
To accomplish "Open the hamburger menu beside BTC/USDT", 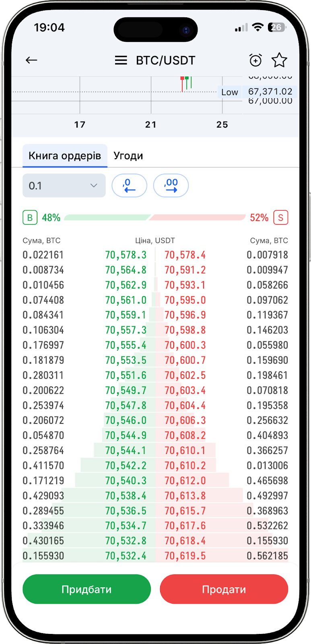I will 121,60.
